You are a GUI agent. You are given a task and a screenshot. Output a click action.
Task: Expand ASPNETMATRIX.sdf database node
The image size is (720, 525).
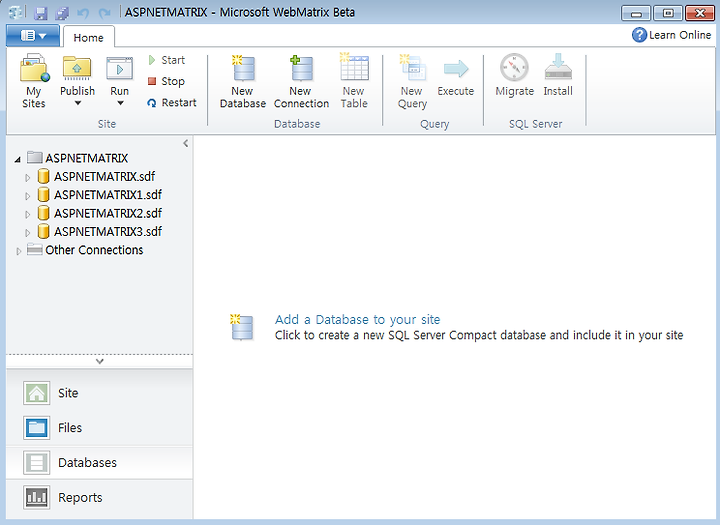click(27, 177)
